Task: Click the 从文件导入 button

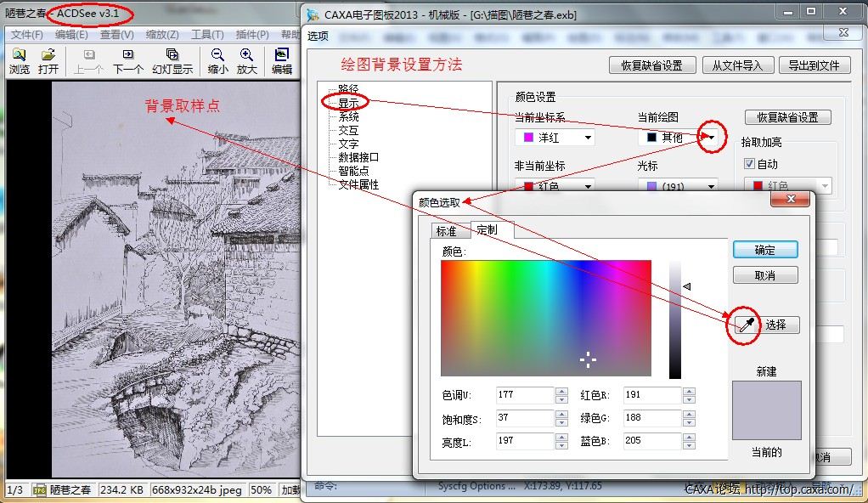Action: coord(737,65)
